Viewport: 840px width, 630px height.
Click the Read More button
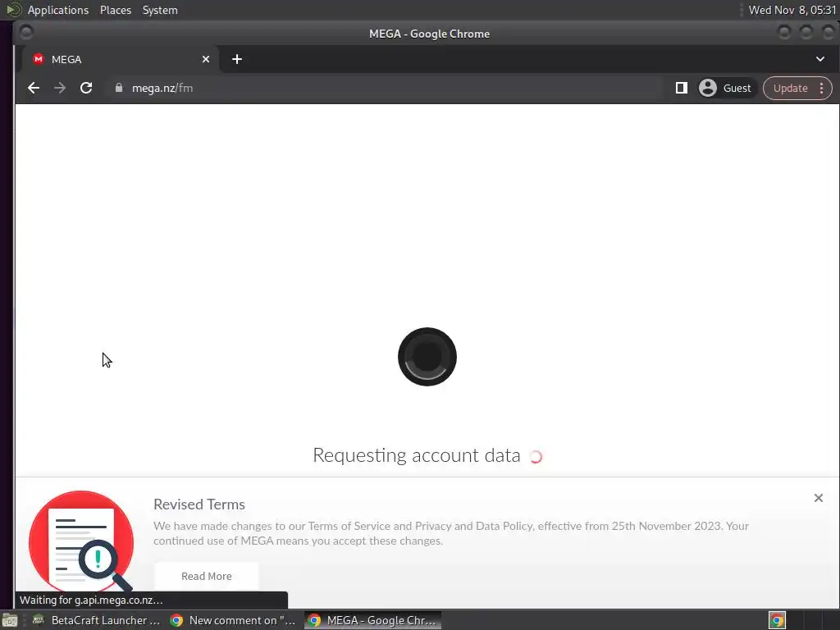click(206, 576)
